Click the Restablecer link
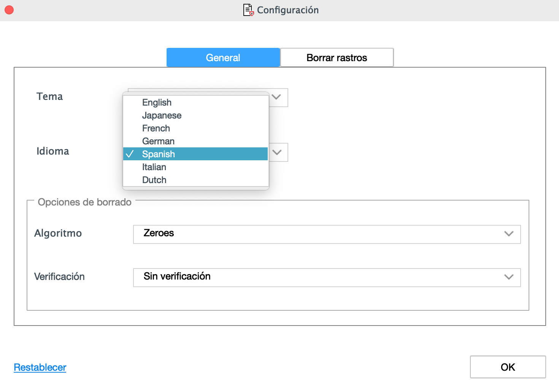This screenshot has height=392, width=559. point(40,367)
